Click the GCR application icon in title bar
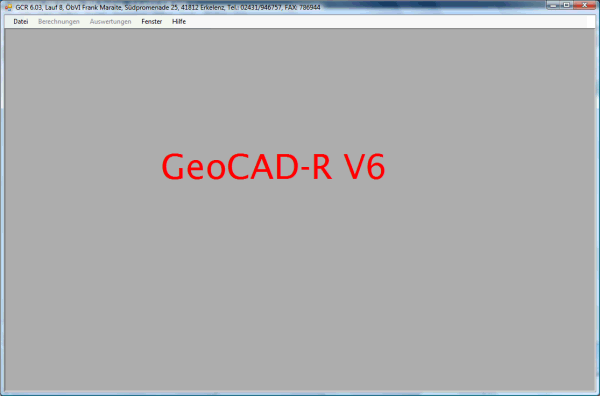 coord(8,7)
